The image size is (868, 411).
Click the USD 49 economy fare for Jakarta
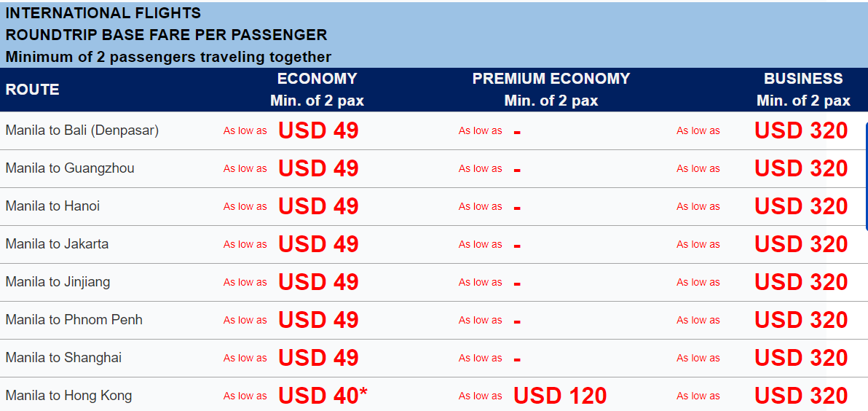(318, 244)
